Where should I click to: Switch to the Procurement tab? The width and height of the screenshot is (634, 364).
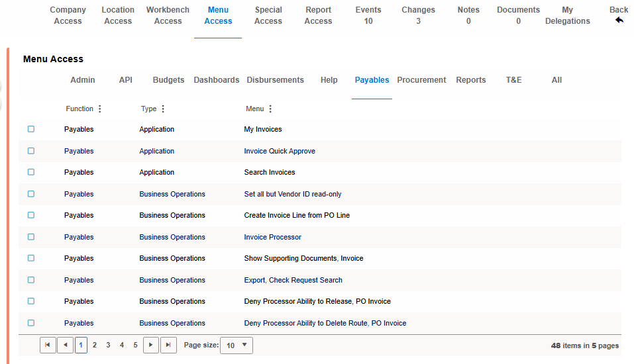coord(421,80)
